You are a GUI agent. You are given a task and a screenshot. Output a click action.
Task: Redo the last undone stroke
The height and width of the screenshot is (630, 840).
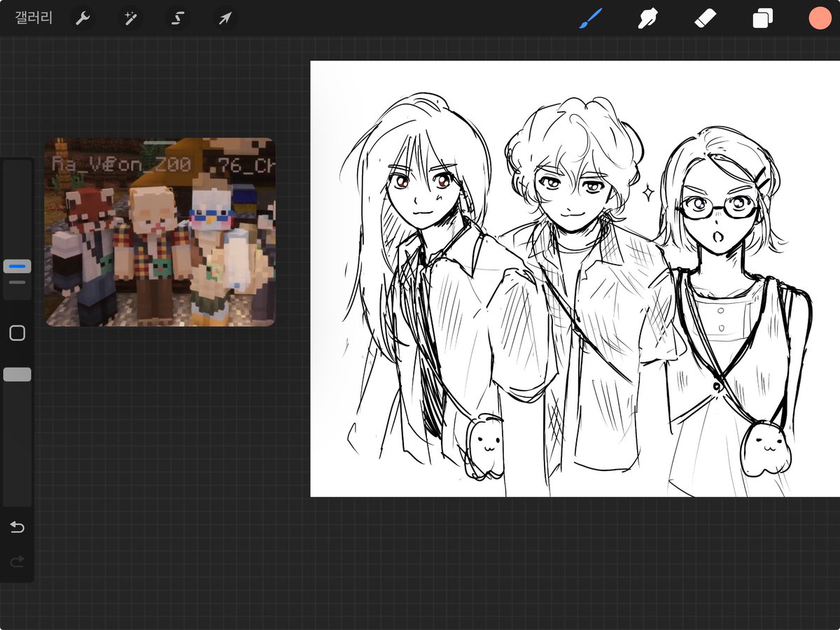[x=17, y=561]
